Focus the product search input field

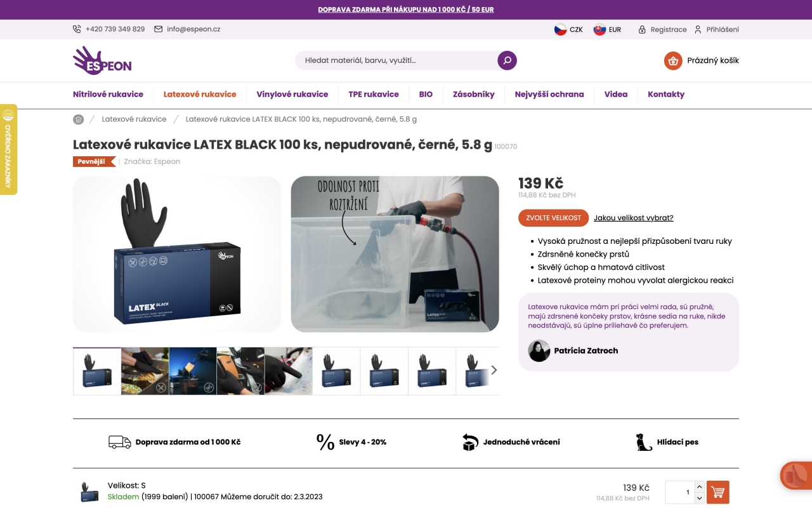point(396,60)
